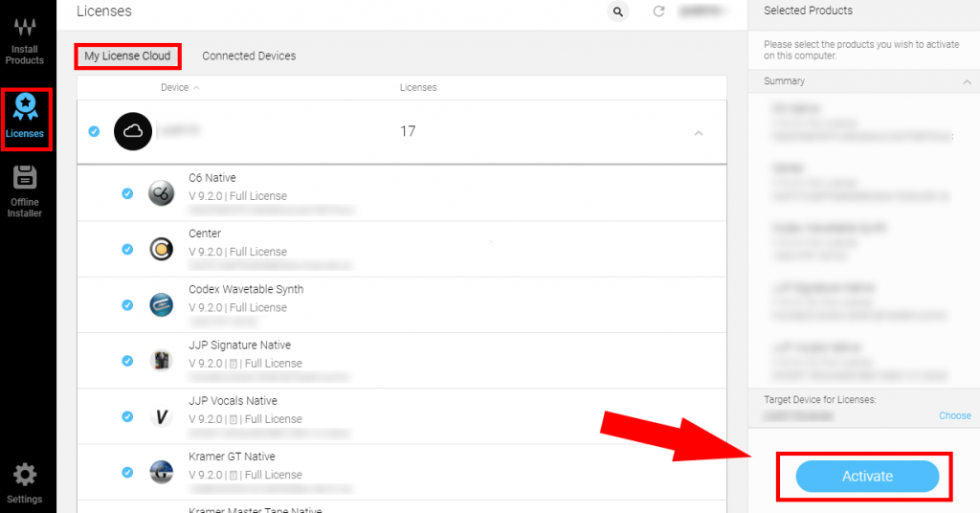
Task: Switch to the Connected Devices tab
Action: (x=249, y=56)
